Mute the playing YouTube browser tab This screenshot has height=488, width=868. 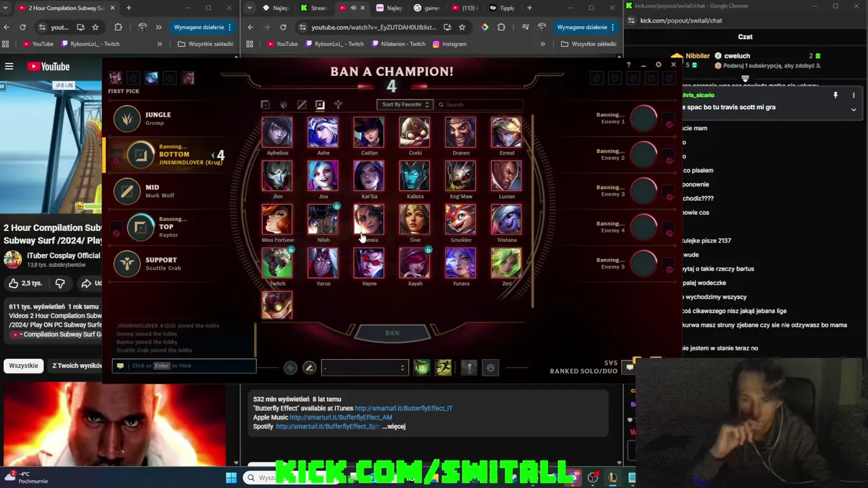pos(353,8)
